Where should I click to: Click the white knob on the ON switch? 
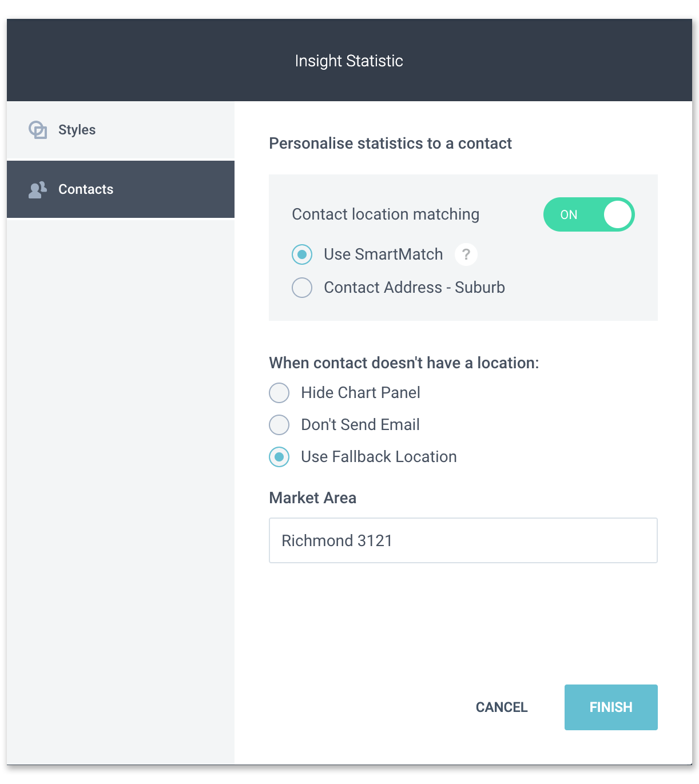[617, 214]
